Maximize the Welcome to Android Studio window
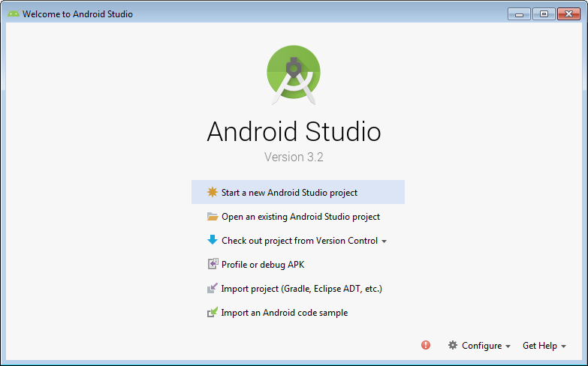The image size is (588, 366). click(543, 13)
